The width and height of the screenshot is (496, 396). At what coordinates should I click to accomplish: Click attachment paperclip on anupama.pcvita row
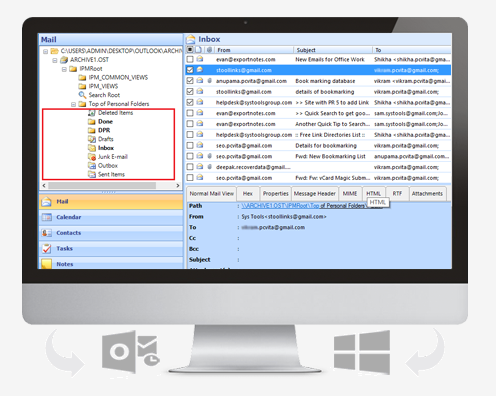coord(210,81)
